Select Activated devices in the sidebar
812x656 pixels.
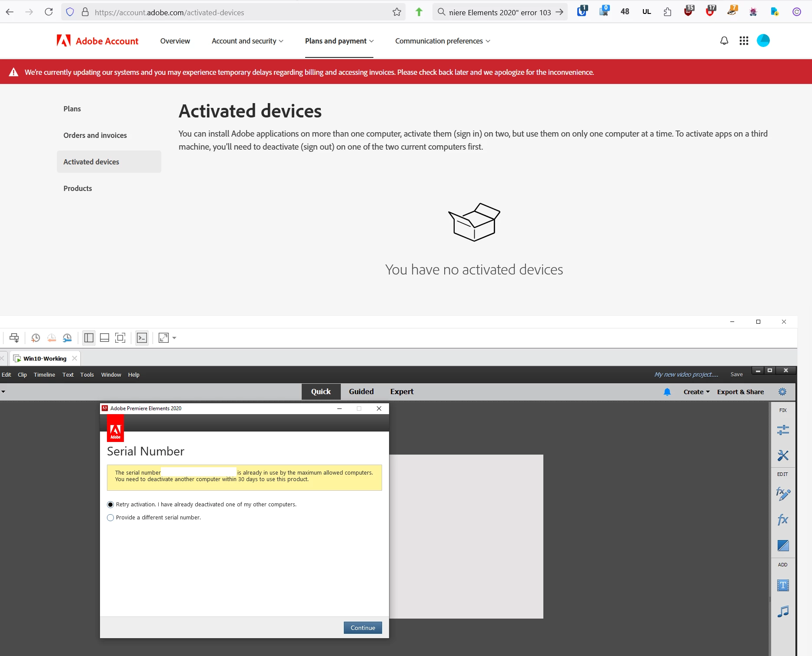point(109,162)
